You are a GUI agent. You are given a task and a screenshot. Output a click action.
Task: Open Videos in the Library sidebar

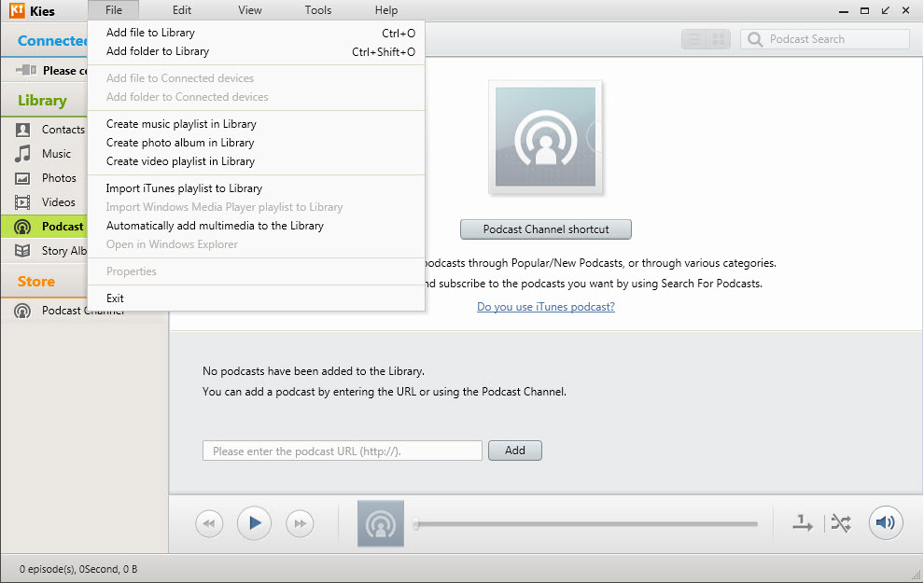click(x=59, y=202)
